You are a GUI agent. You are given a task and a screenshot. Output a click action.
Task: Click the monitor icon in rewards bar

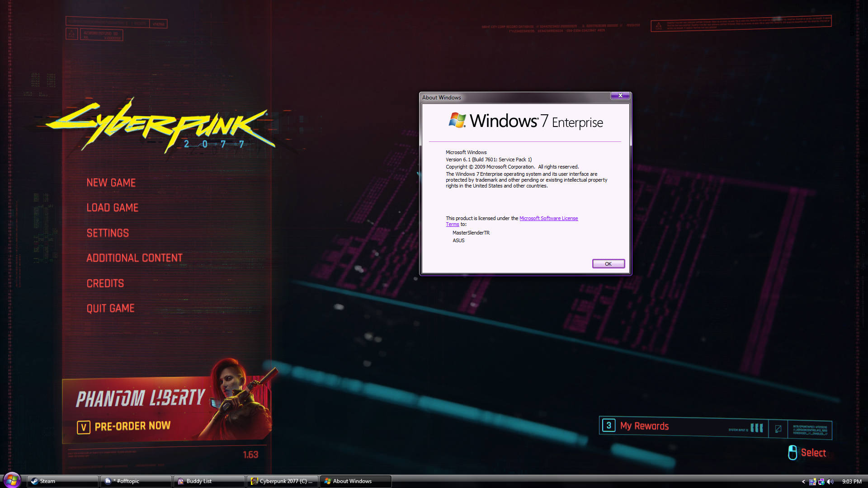(778, 429)
